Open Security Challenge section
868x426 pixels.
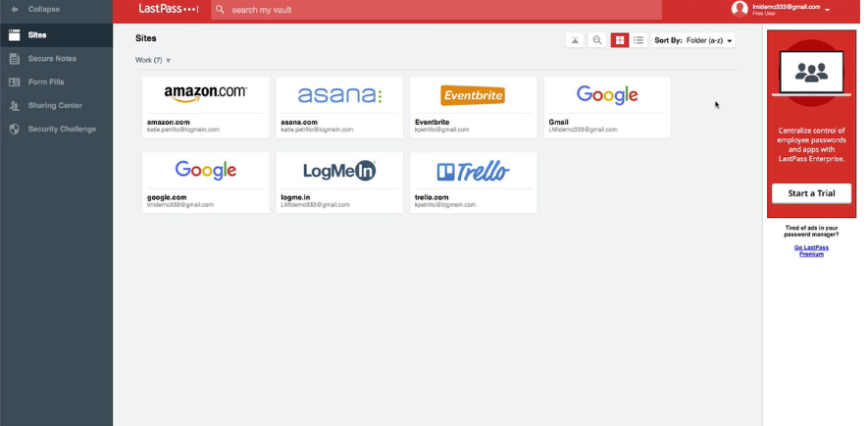click(62, 129)
